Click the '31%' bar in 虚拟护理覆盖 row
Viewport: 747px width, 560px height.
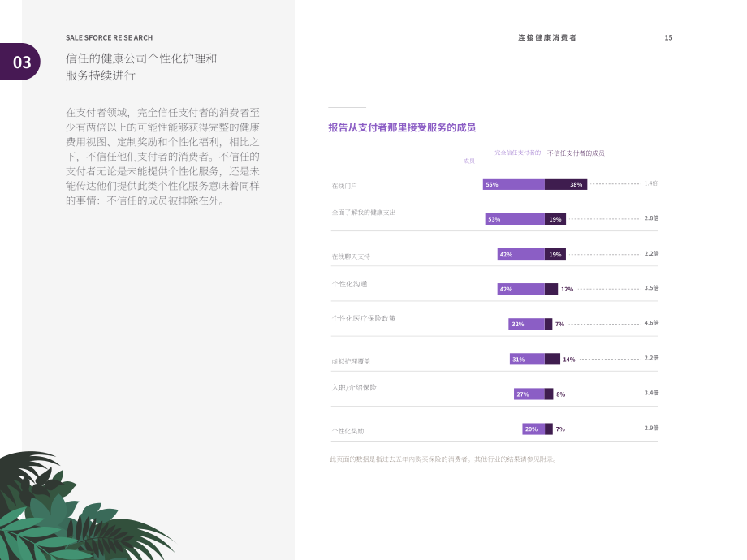pyautogui.click(x=528, y=359)
